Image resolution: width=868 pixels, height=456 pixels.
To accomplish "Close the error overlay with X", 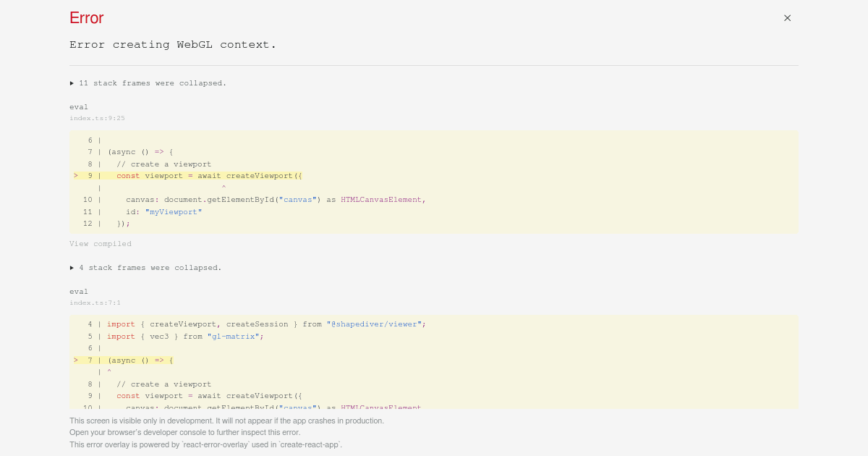I will click(x=787, y=18).
